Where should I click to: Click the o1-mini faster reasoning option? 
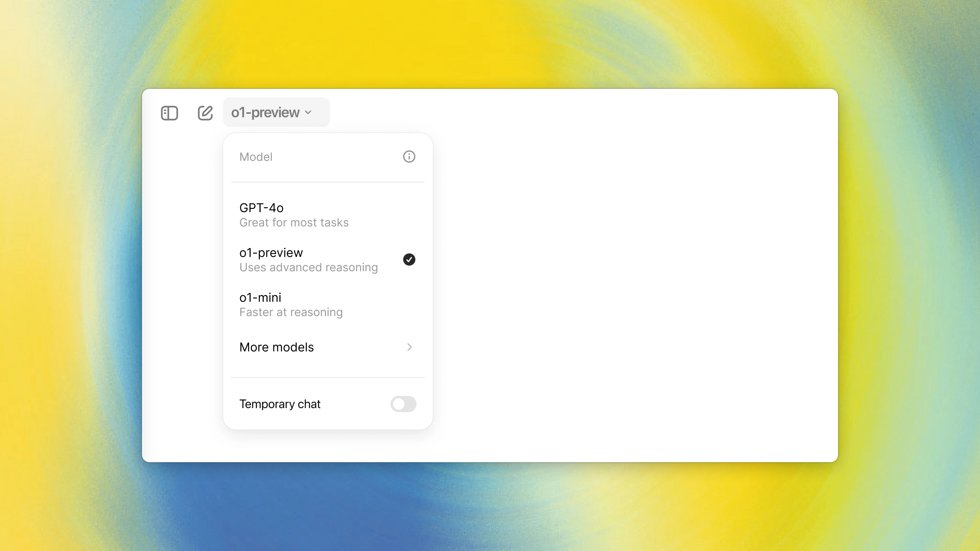tap(328, 304)
